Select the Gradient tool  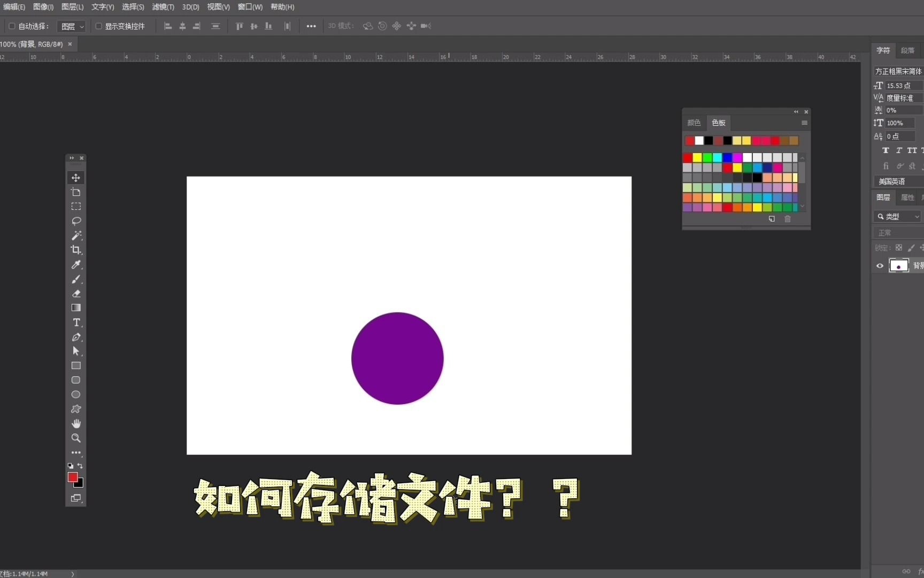(75, 308)
